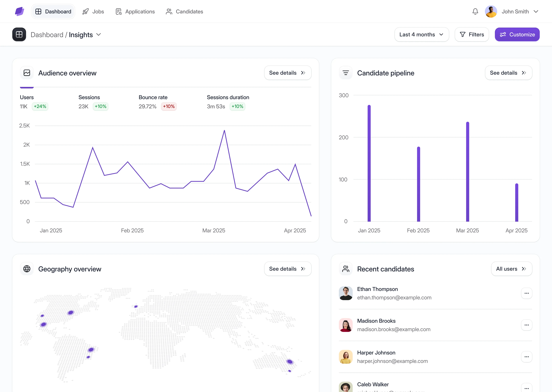Open more options for Ethan Thompson
The height and width of the screenshot is (392, 552).
[x=526, y=293]
